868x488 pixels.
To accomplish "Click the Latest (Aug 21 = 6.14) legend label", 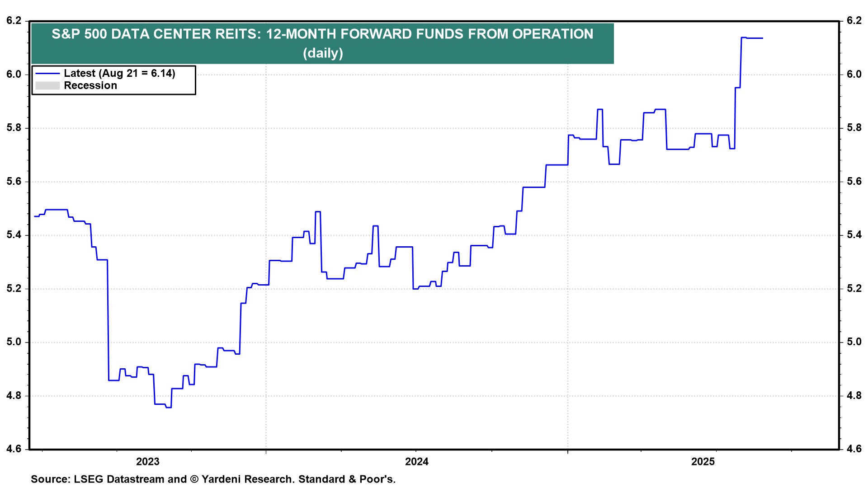I will coord(119,73).
